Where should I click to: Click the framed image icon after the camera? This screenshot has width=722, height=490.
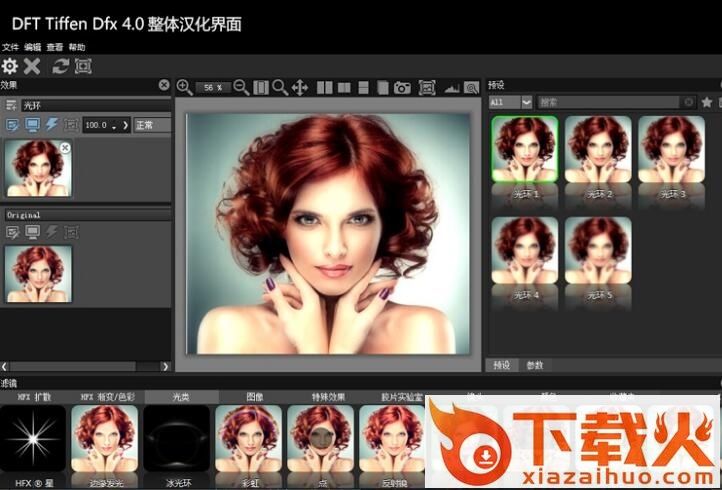pyautogui.click(x=427, y=88)
